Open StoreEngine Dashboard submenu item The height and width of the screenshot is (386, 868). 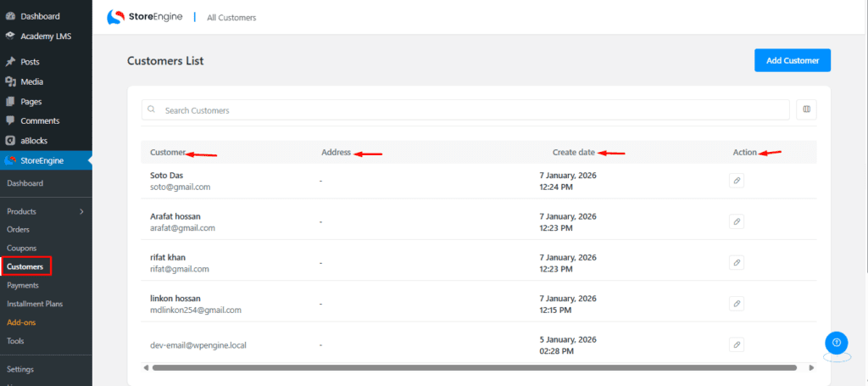tap(25, 183)
